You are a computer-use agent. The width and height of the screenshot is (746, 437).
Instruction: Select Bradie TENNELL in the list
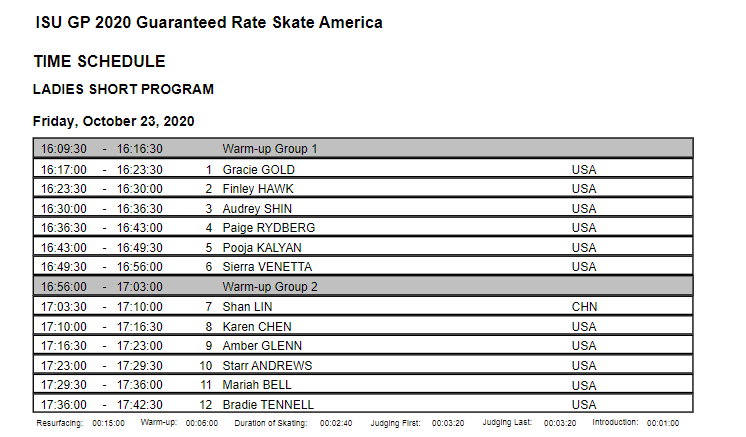pos(268,404)
